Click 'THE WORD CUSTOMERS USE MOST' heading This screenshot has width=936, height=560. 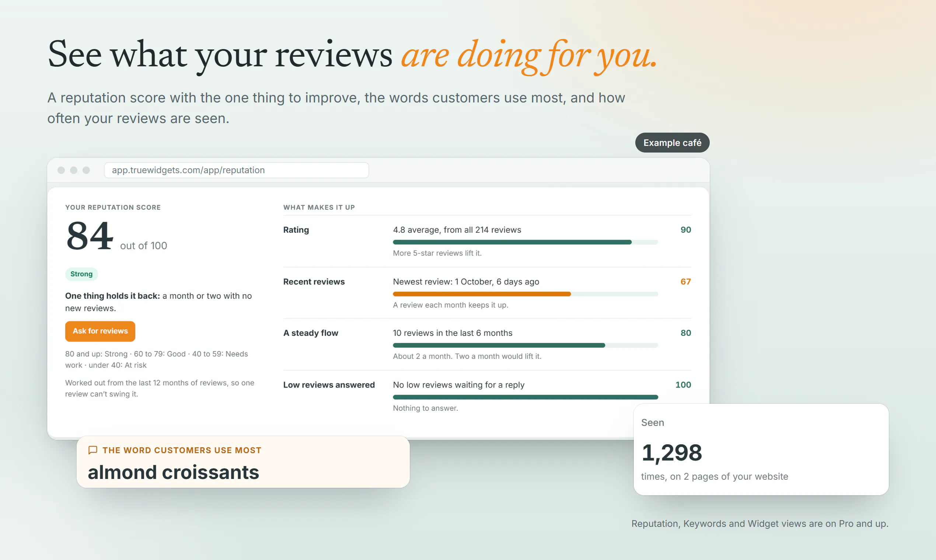point(182,450)
